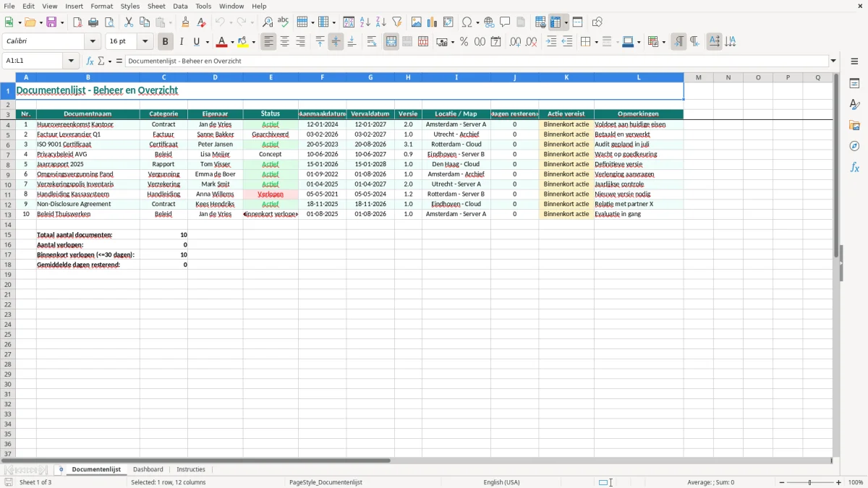Select column header K
Screen dimensions: 868x488
566,77
